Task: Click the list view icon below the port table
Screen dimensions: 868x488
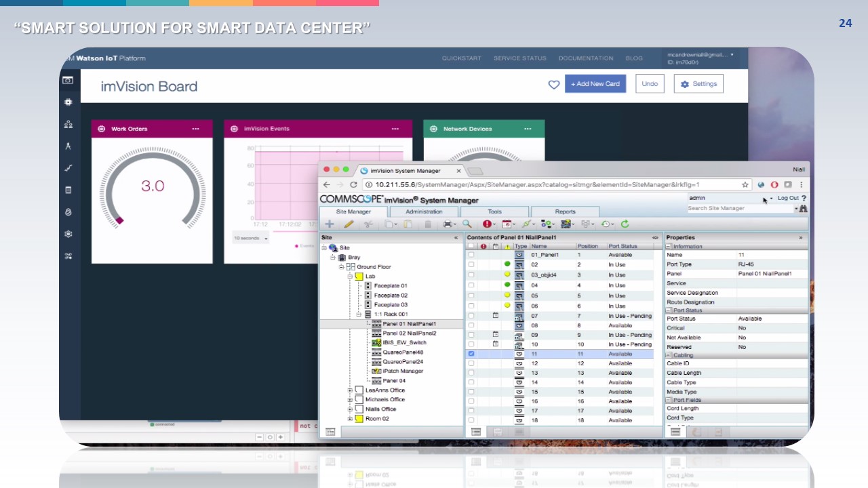Action: (x=476, y=432)
